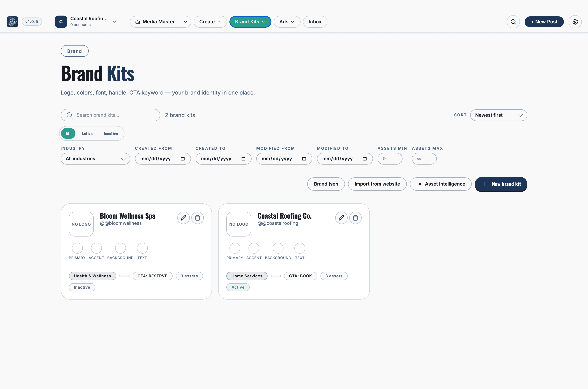Viewport: 588px width, 389px height.
Task: Show all brand kits filter
Action: tap(68, 134)
